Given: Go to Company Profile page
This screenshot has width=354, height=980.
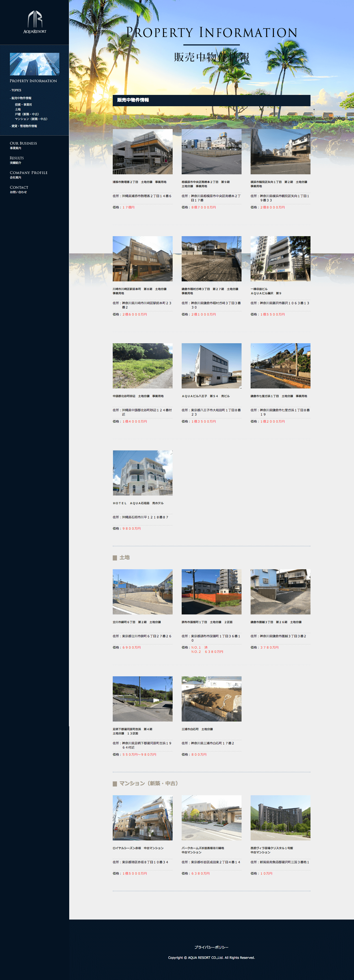Looking at the screenshot, I should click(x=29, y=175).
